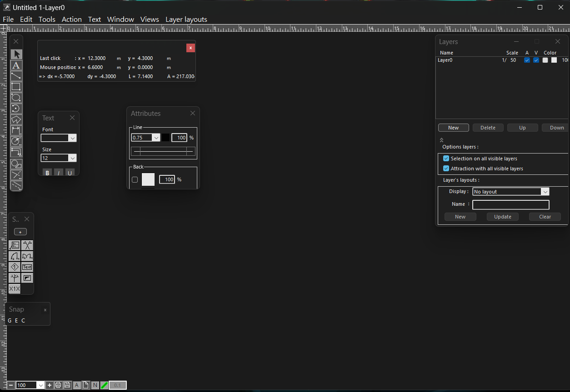
Task: Open the line width dropdown in Attributes
Action: (156, 137)
